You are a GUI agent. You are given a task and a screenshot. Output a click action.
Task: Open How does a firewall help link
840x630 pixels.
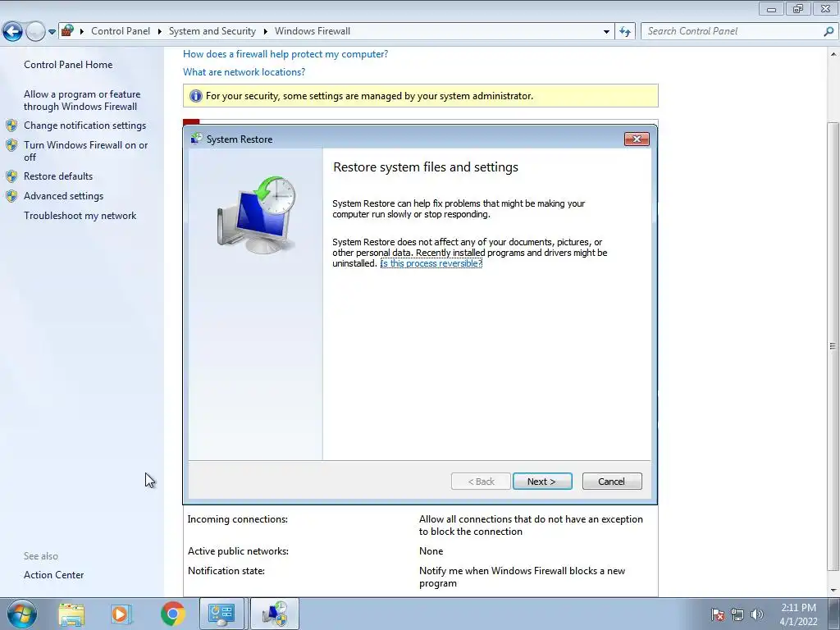pyautogui.click(x=285, y=54)
